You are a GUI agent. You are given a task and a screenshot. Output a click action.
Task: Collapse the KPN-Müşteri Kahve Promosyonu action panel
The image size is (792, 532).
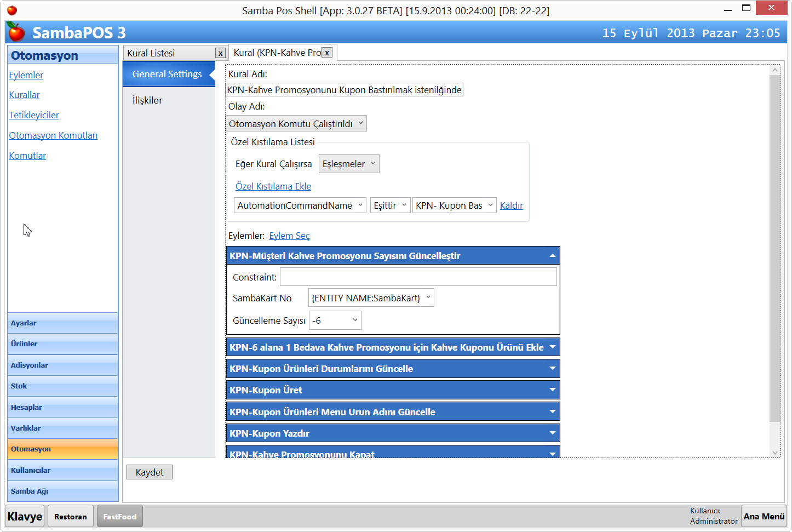[x=552, y=256]
